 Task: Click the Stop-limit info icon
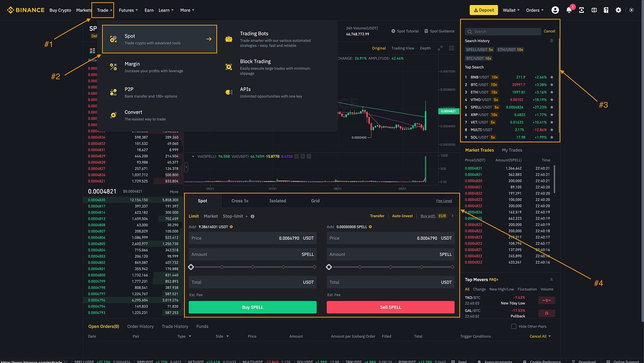[x=253, y=216]
